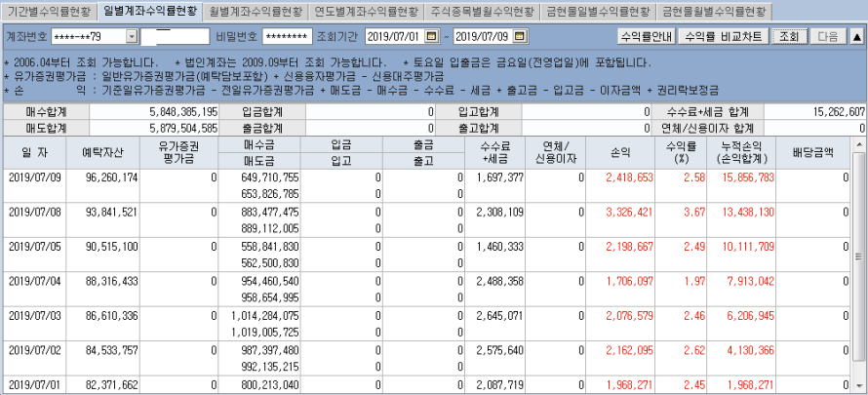Select the 2019/07/01 date row cell
The width and height of the screenshot is (868, 395).
(x=34, y=384)
